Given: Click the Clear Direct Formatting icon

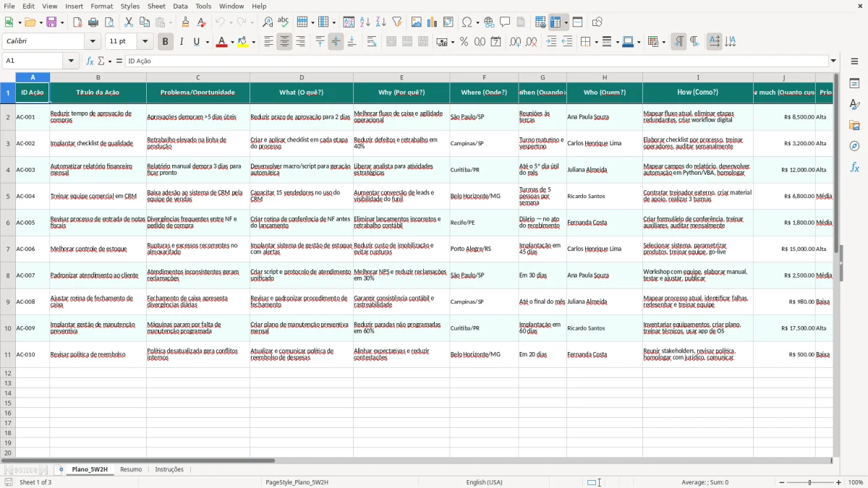Looking at the screenshot, I should click(x=202, y=22).
